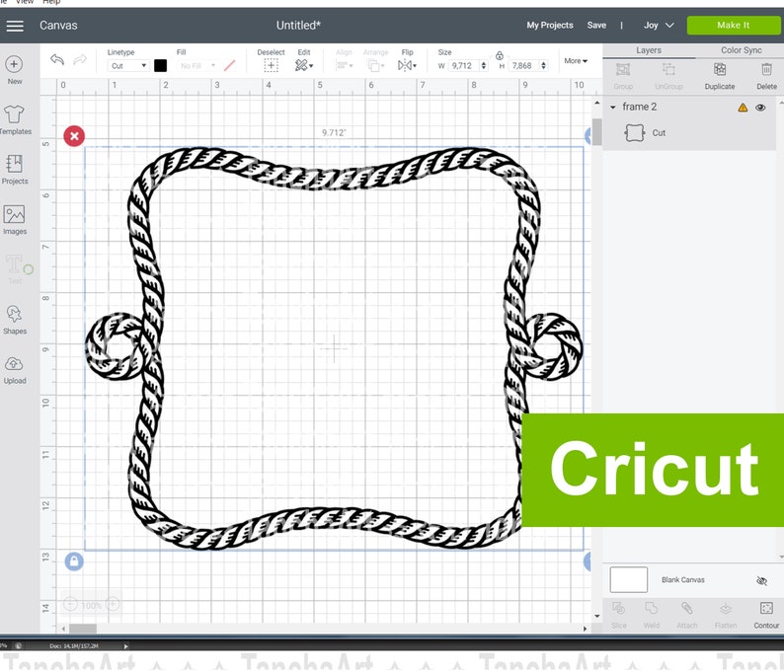Click the green Make It button

click(x=733, y=25)
